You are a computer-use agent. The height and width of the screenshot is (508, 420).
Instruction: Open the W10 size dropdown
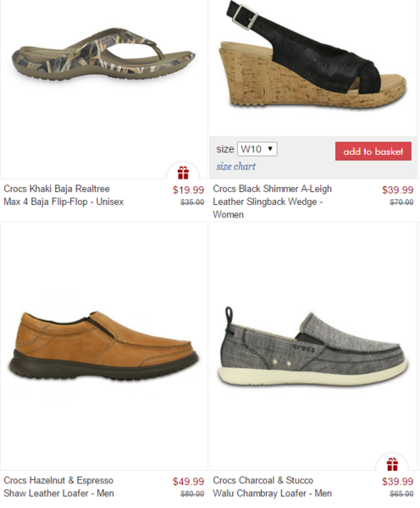(x=257, y=149)
